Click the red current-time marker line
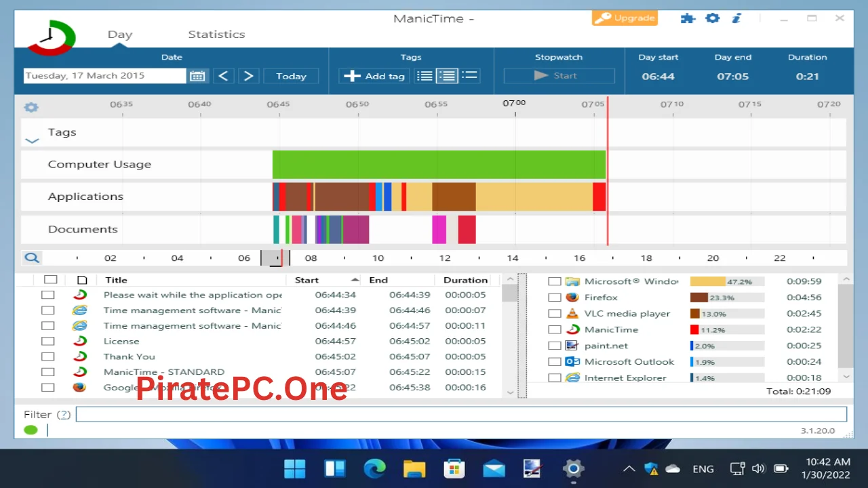This screenshot has height=488, width=868. click(x=608, y=171)
